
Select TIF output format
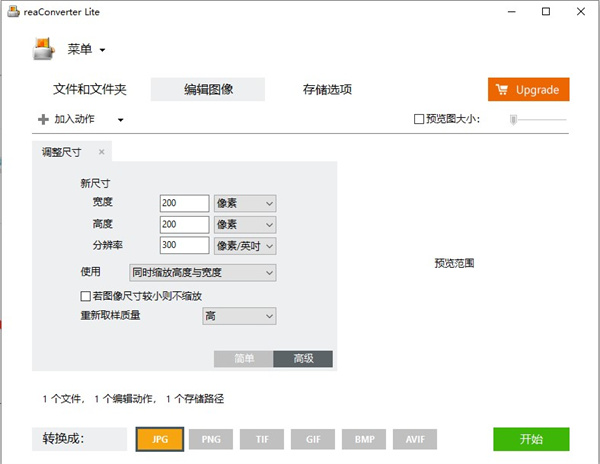262,438
